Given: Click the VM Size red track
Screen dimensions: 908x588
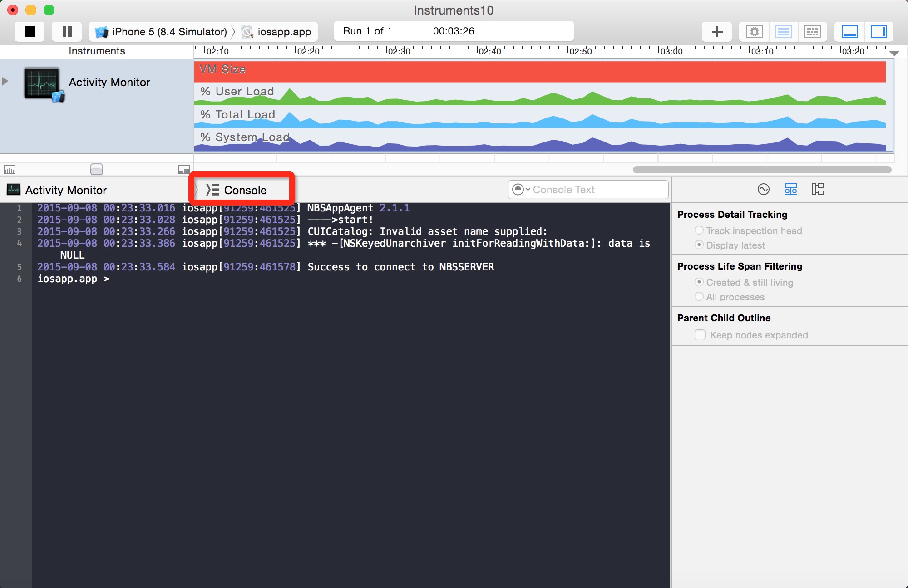Looking at the screenshot, I should (x=540, y=72).
